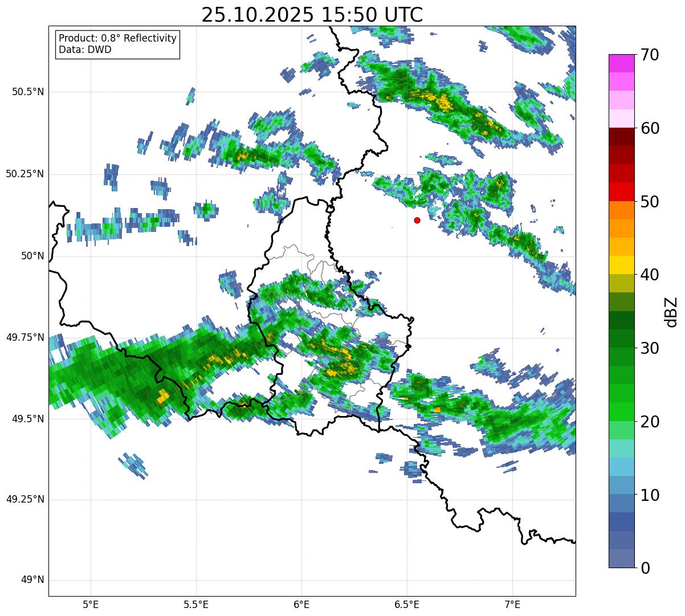Click the latitude label 49.25°N
This screenshot has width=685, height=616.
pyautogui.click(x=25, y=500)
